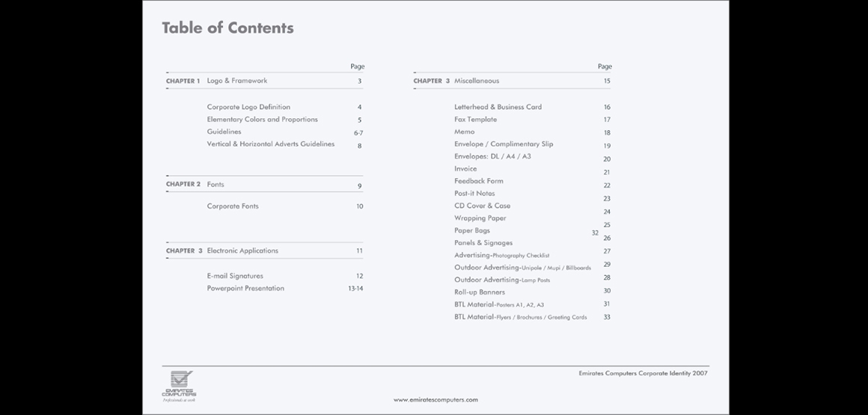Go to Chapter 1 Logo & Framework
The height and width of the screenshot is (415, 868).
point(236,81)
